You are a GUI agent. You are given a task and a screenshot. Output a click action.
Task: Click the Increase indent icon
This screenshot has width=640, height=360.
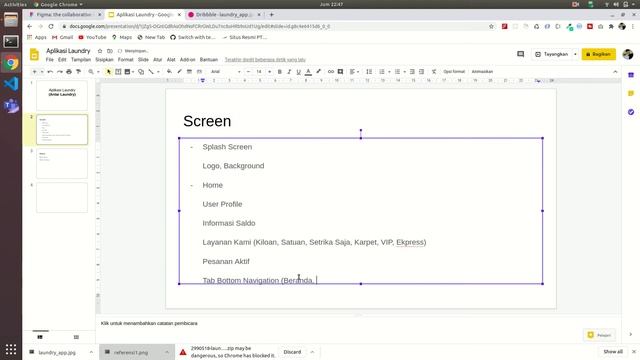coord(422,72)
